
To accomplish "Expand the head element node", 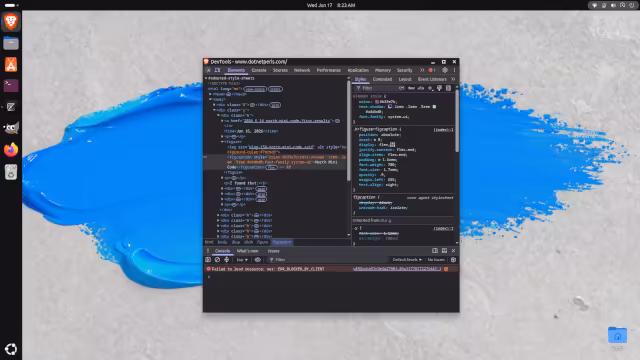I will tap(211, 94).
